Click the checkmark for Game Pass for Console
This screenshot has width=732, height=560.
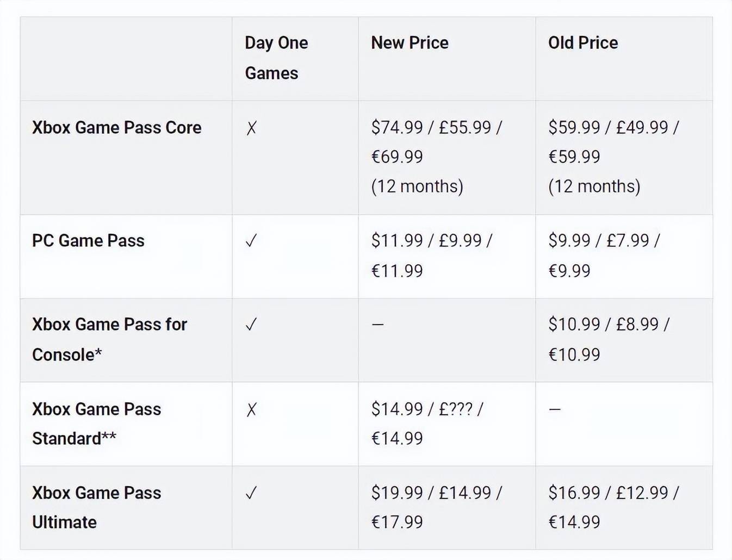pyautogui.click(x=251, y=325)
